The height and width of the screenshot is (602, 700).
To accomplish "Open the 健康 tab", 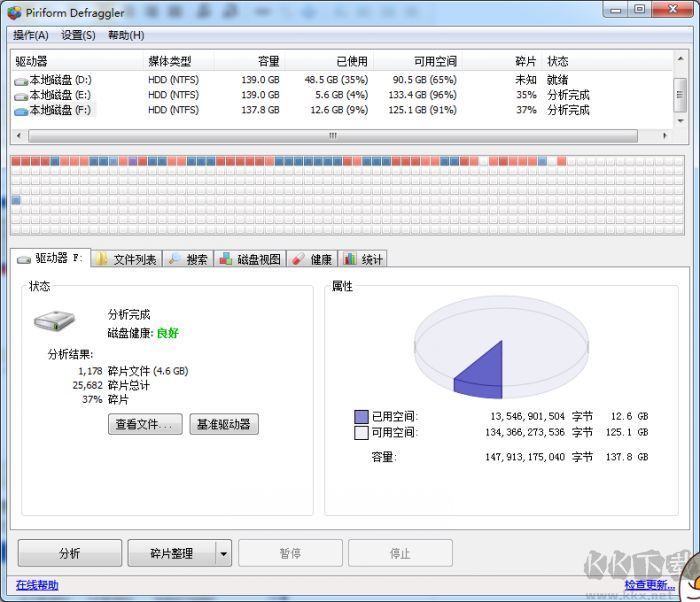I will pos(312,259).
